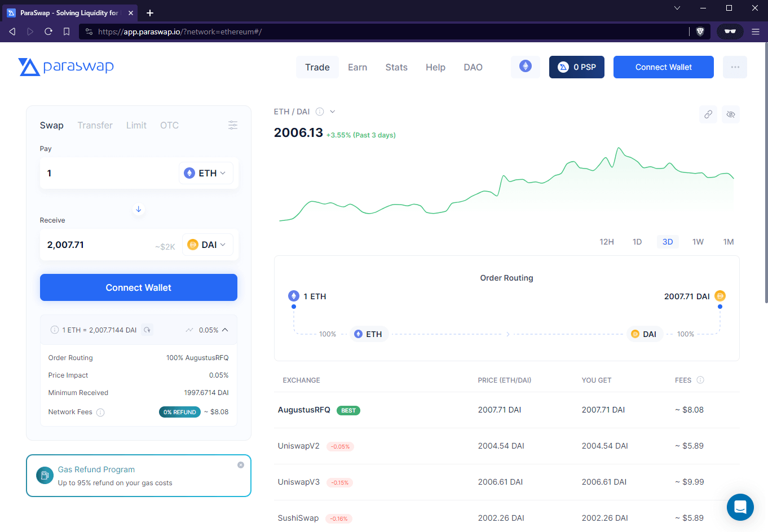
Task: Refresh the ETH/DAI exchange rate
Action: [x=147, y=330]
